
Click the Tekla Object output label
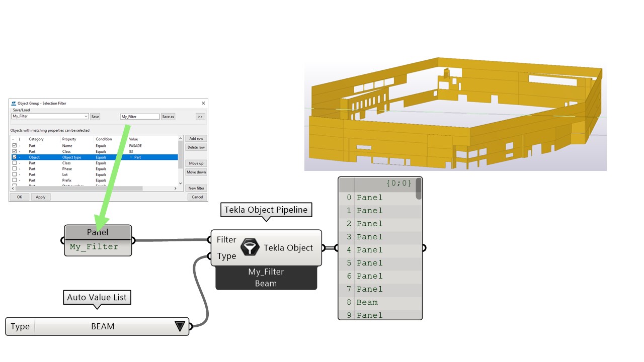pos(288,248)
